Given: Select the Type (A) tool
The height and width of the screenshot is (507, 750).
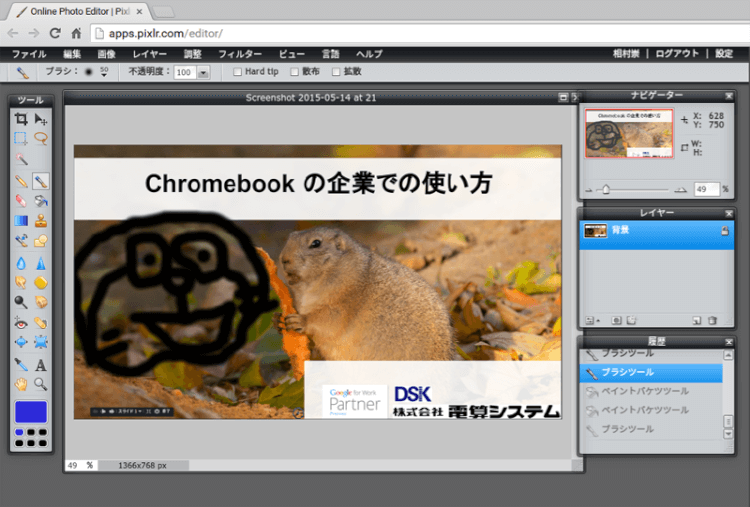Looking at the screenshot, I should click(x=41, y=365).
